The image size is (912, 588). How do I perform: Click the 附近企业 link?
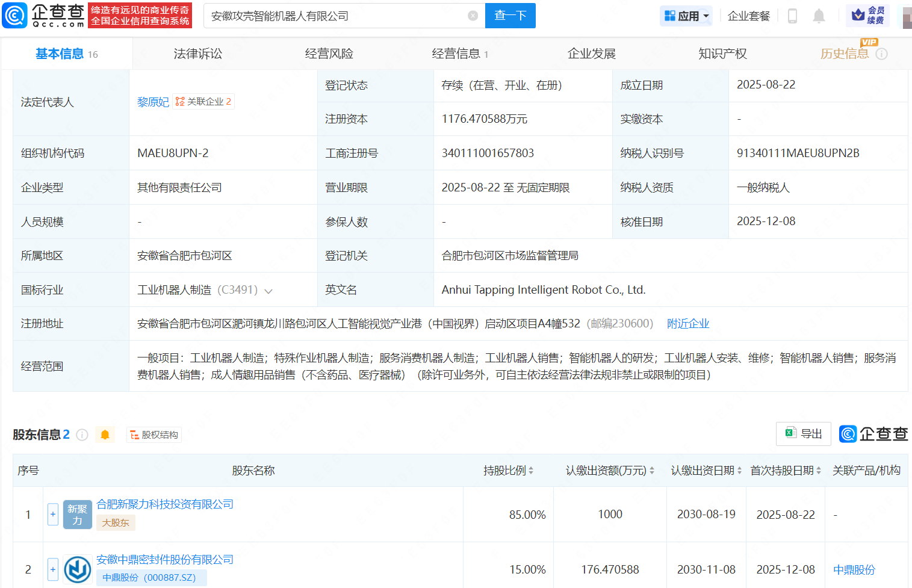(x=687, y=324)
